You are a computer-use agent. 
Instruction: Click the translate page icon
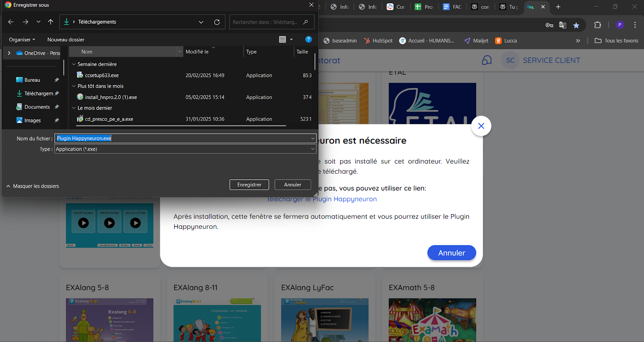[563, 25]
